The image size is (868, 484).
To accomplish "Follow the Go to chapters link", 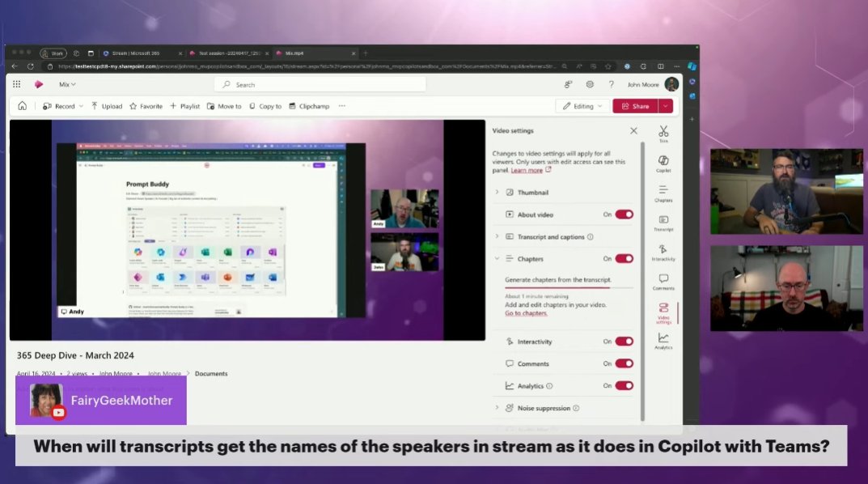I will (526, 313).
